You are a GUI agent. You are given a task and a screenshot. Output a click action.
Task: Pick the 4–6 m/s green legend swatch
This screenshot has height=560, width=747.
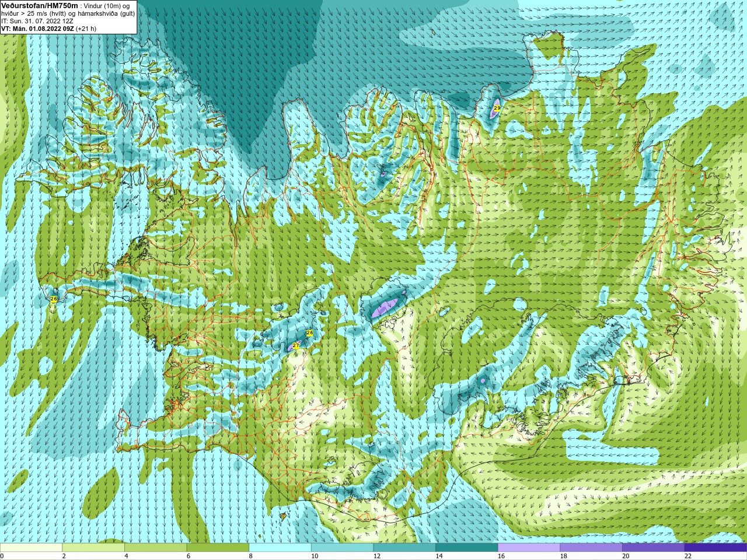coord(155,548)
